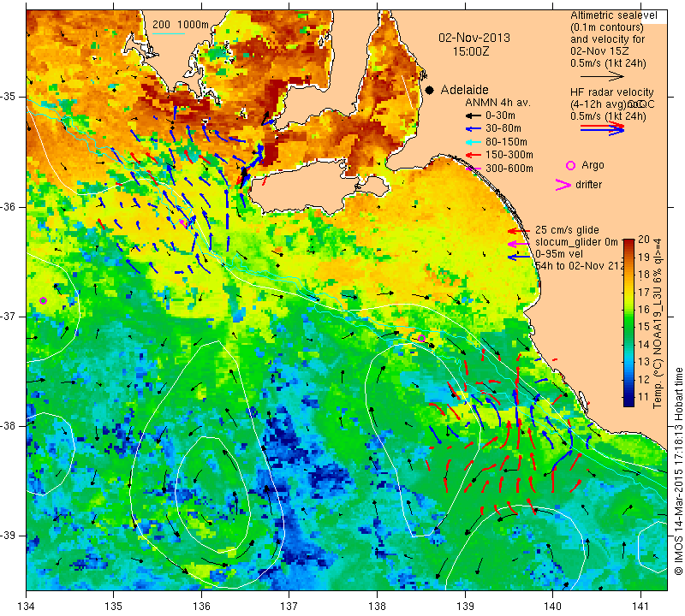
Task: Click the Adelaide city label
Action: [x=464, y=90]
